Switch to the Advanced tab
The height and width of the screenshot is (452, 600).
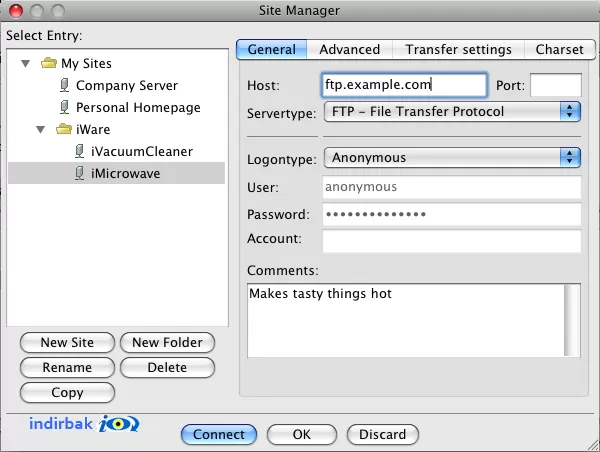coord(349,49)
